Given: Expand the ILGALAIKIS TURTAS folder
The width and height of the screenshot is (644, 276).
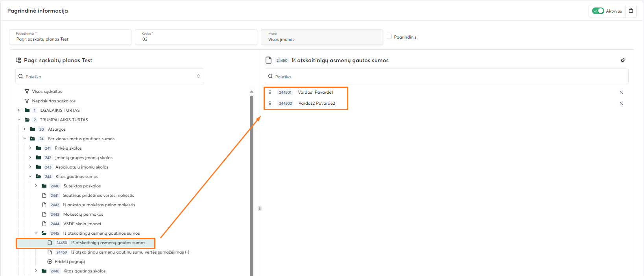Looking at the screenshot, I should pyautogui.click(x=18, y=110).
